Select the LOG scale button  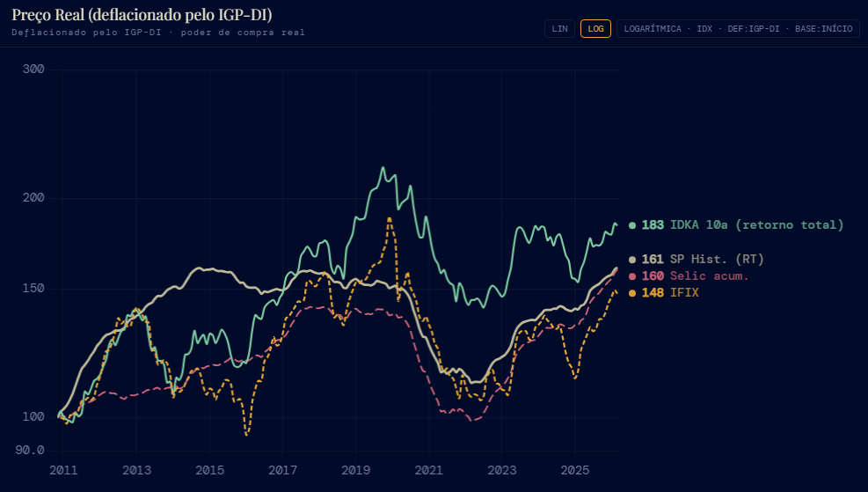(x=595, y=28)
